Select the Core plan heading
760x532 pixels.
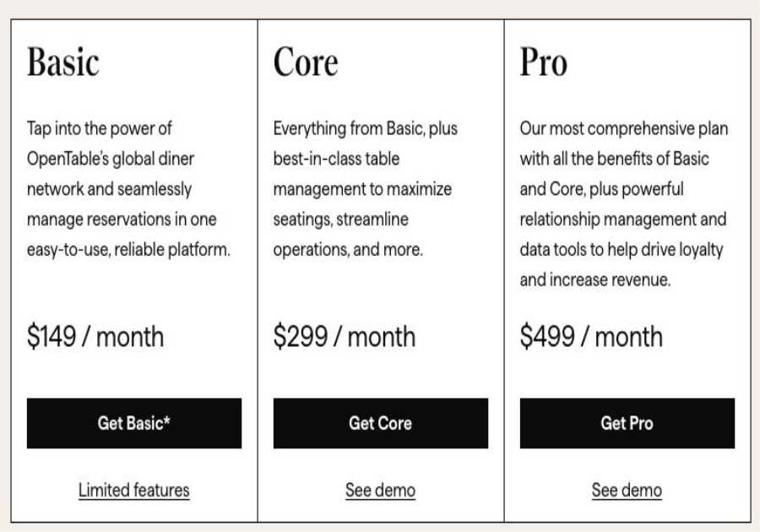coord(306,61)
